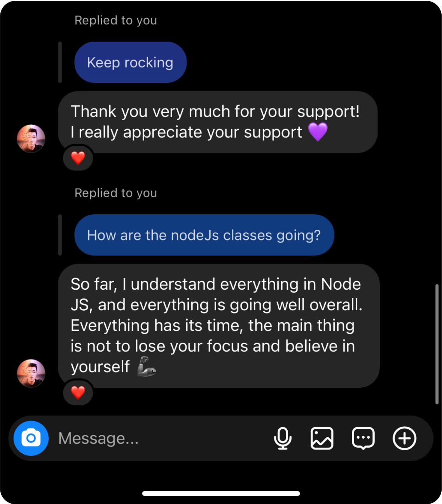
Task: Tap the home indicator bar at the bottom
Action: click(221, 493)
